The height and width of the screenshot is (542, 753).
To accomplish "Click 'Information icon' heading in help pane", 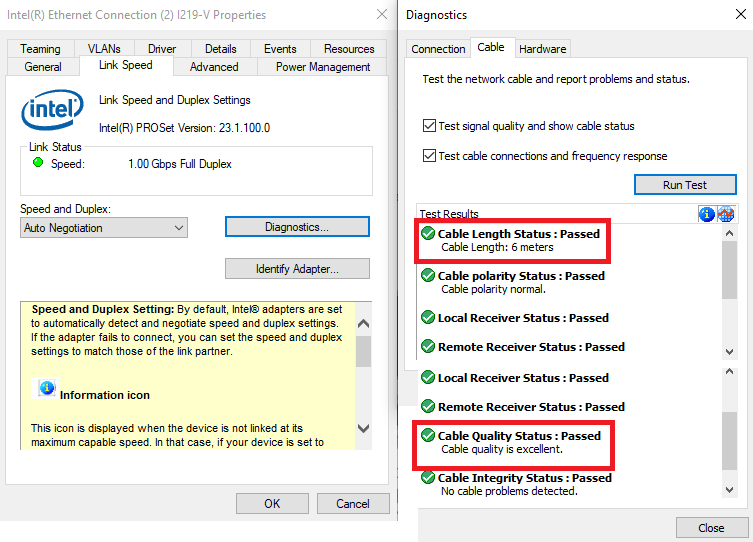I will pyautogui.click(x=105, y=395).
